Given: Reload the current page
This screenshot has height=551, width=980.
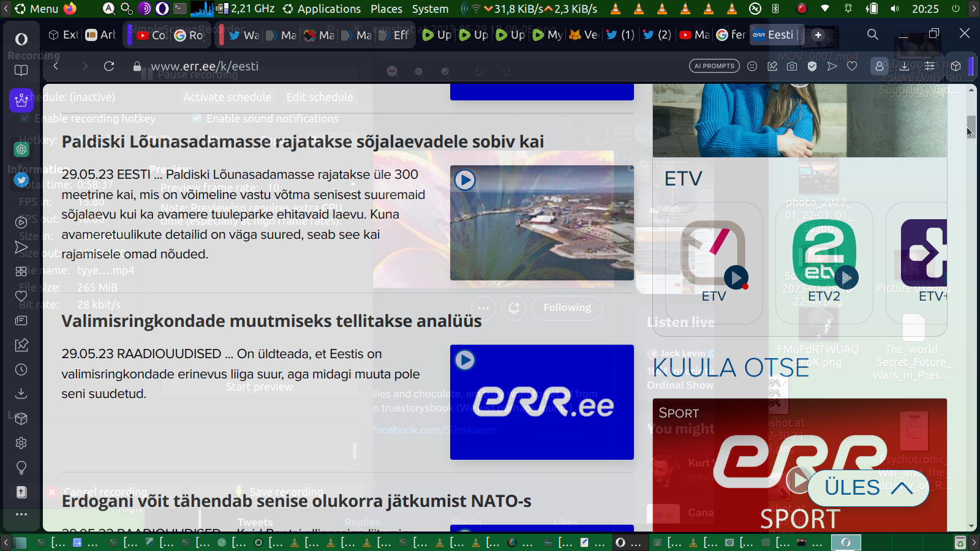Looking at the screenshot, I should point(109,66).
